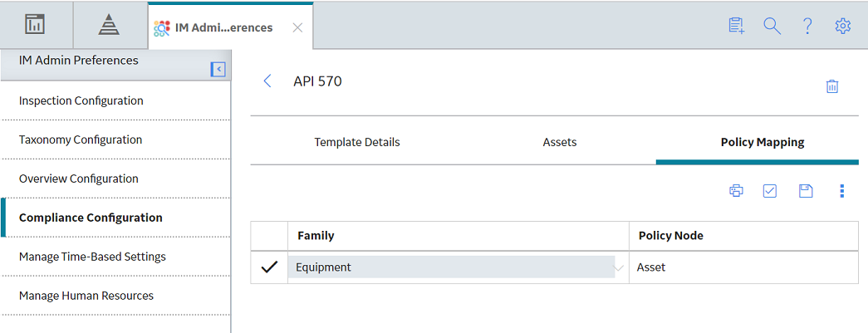Viewport: 868px width, 333px height.
Task: Click the Asset policy node cell
Action: click(743, 267)
